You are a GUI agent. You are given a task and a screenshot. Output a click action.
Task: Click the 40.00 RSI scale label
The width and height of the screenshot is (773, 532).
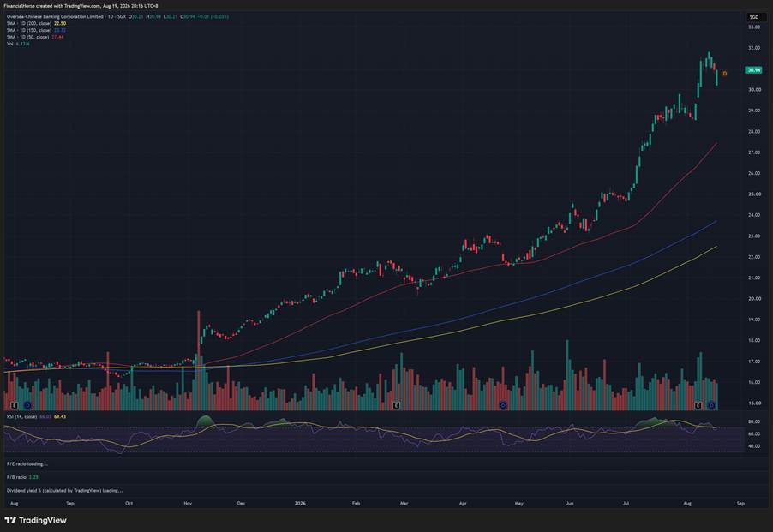pyautogui.click(x=754, y=446)
